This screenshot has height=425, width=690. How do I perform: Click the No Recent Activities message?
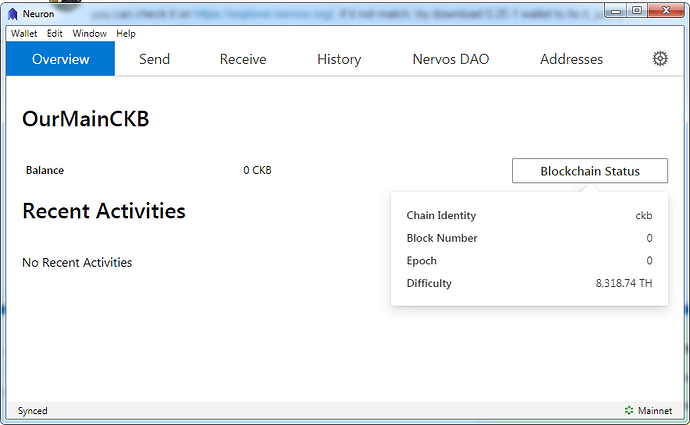click(77, 262)
